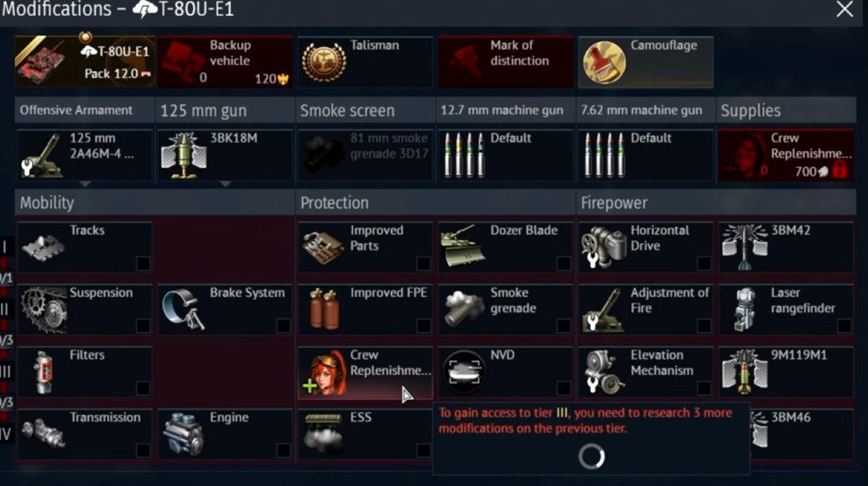Open the 12.7 mm machine gun Default belt
This screenshot has height=486, width=868.
point(505,155)
